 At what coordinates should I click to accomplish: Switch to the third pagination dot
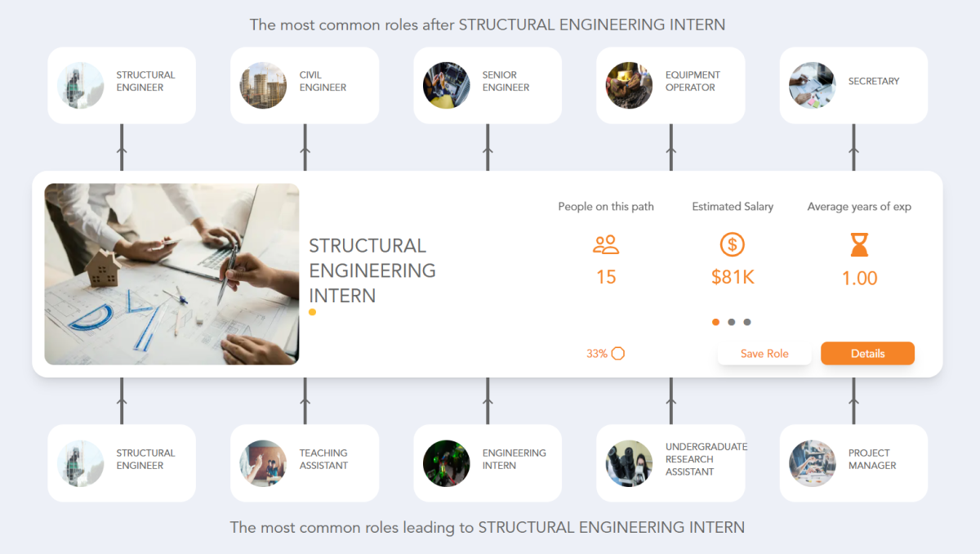[747, 322]
